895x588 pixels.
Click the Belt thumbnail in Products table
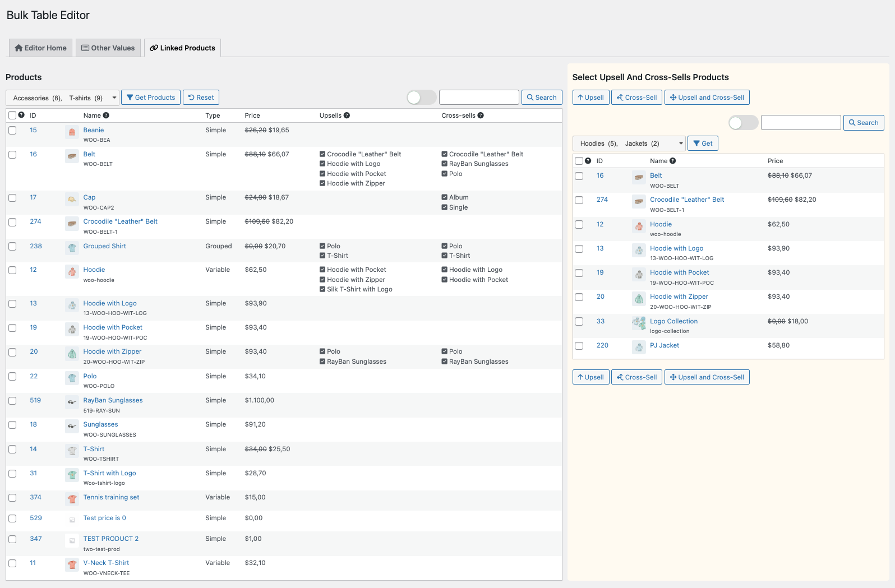72,156
